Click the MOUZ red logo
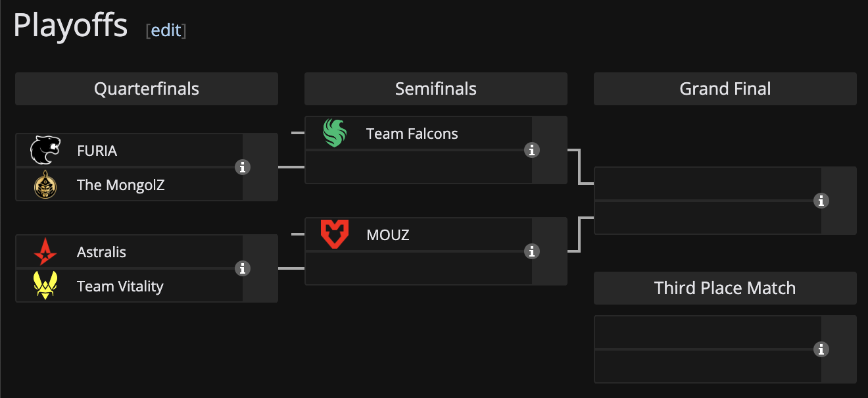 pyautogui.click(x=335, y=235)
